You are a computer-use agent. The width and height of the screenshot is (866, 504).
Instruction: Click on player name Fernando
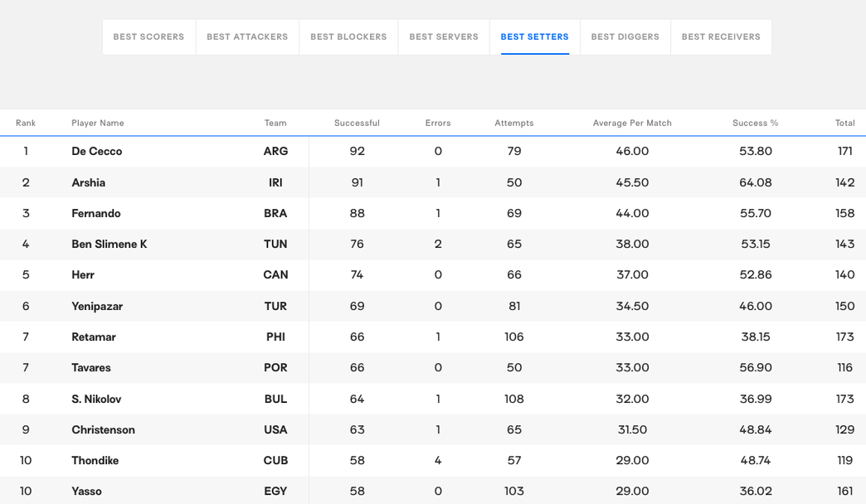[x=96, y=214]
